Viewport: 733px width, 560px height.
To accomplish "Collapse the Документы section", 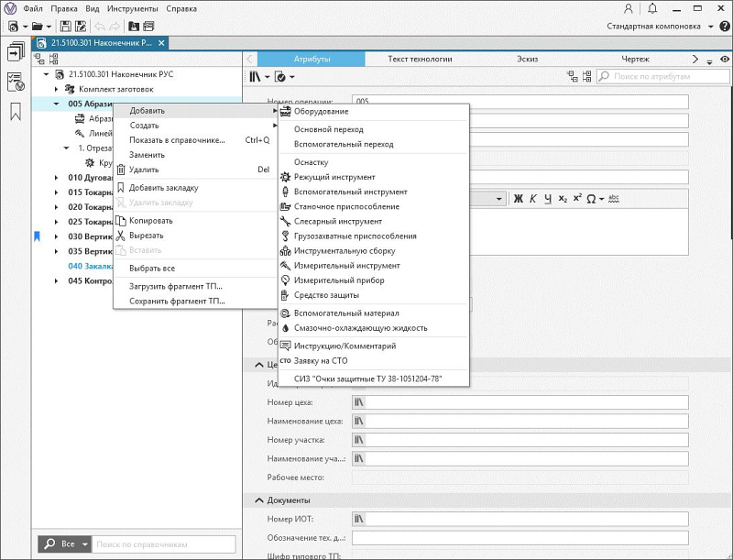I will [259, 500].
